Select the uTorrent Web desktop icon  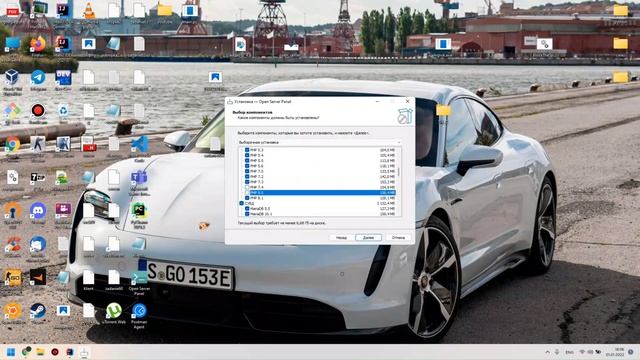114,311
